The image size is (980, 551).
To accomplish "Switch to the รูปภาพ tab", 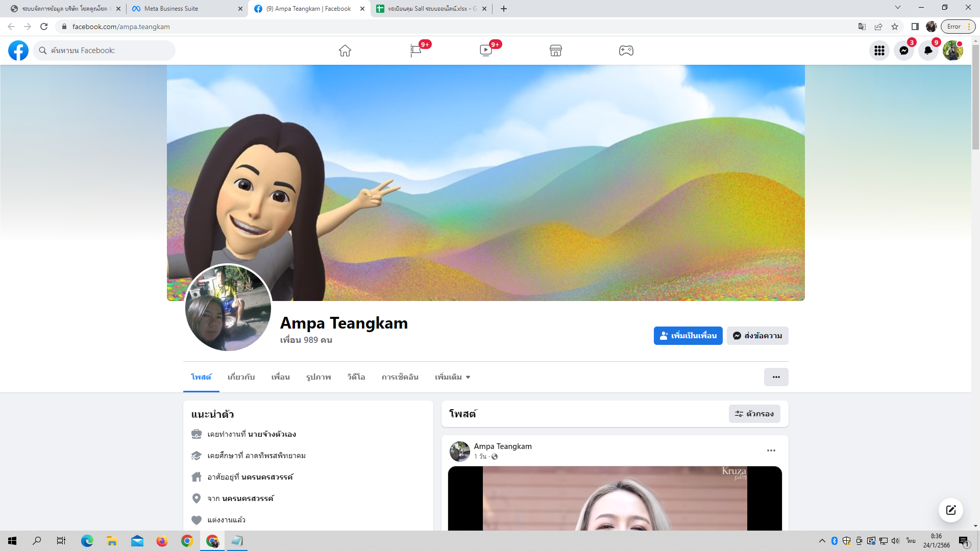I will [x=318, y=377].
